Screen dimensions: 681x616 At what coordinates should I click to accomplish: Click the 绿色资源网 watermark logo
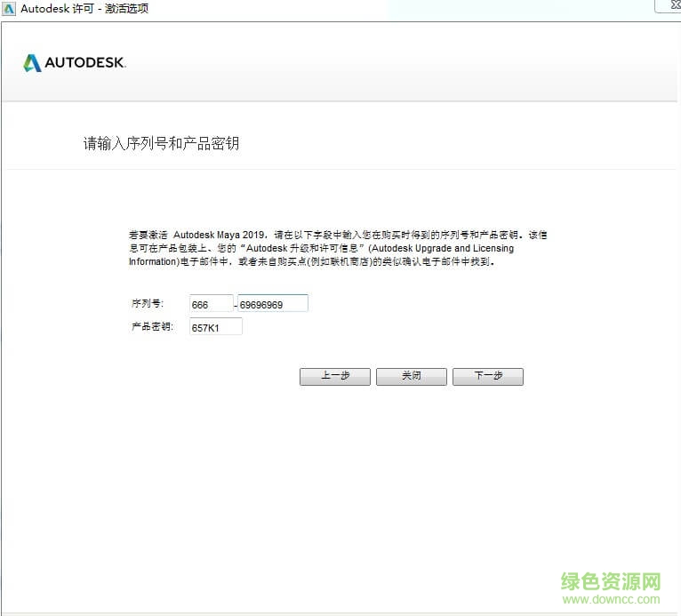click(x=611, y=581)
